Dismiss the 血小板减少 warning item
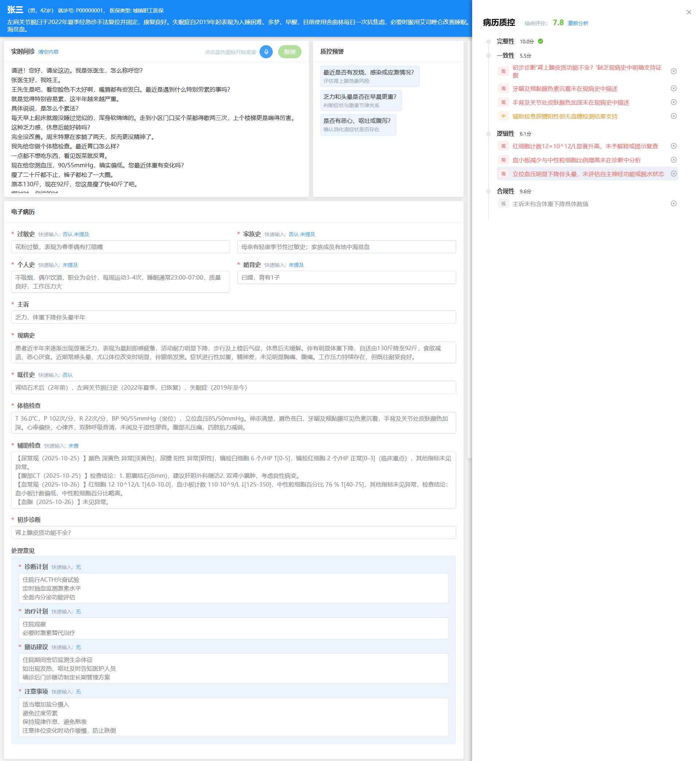Image resolution: width=700 pixels, height=761 pixels. point(673,160)
